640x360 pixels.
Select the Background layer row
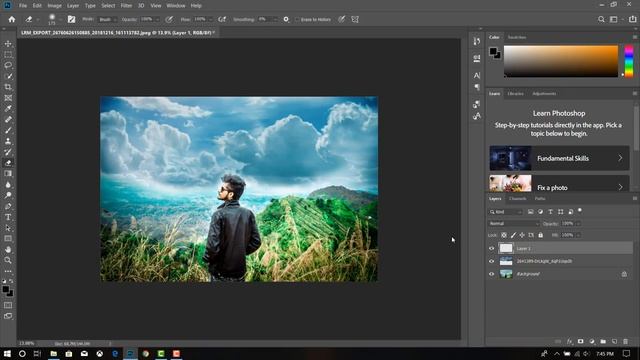pyautogui.click(x=560, y=274)
